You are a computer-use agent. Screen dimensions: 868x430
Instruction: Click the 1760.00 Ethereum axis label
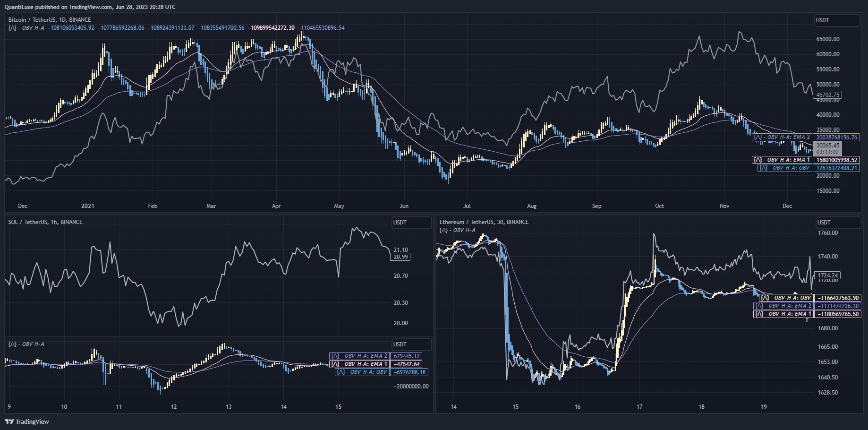(x=828, y=233)
